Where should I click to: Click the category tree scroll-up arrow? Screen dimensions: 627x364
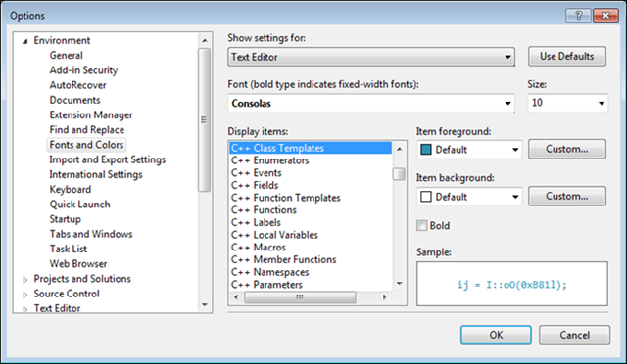pyautogui.click(x=205, y=40)
